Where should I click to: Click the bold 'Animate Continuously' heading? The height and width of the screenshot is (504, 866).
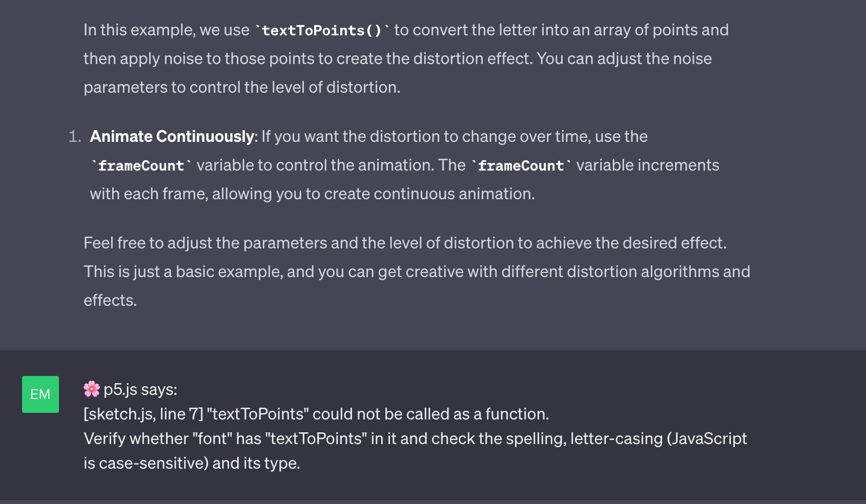point(172,136)
